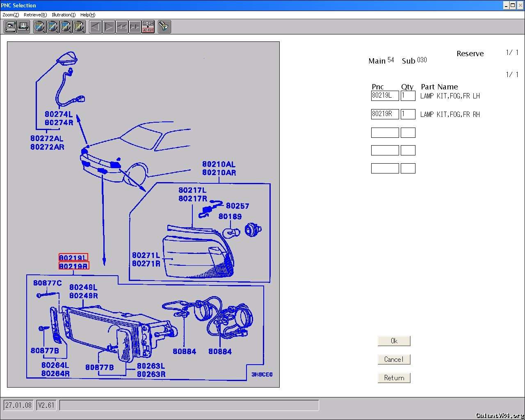Click the printer icon in toolbar
Image resolution: width=525 pixels, height=420 pixels.
tap(23, 27)
